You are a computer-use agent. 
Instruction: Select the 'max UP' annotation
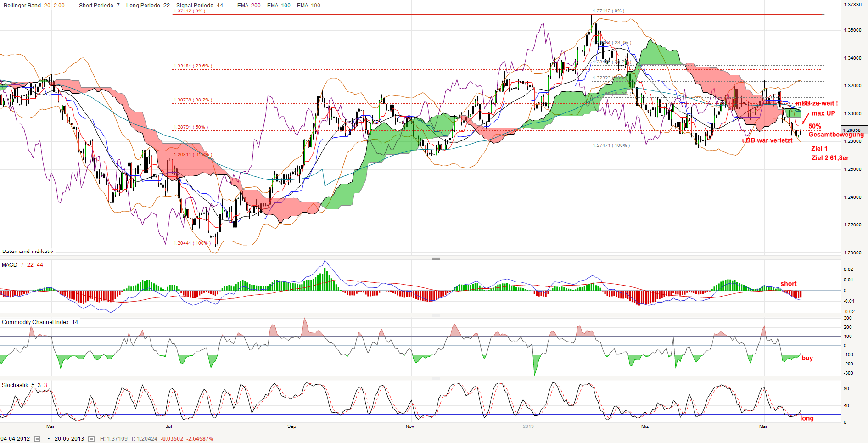point(823,113)
